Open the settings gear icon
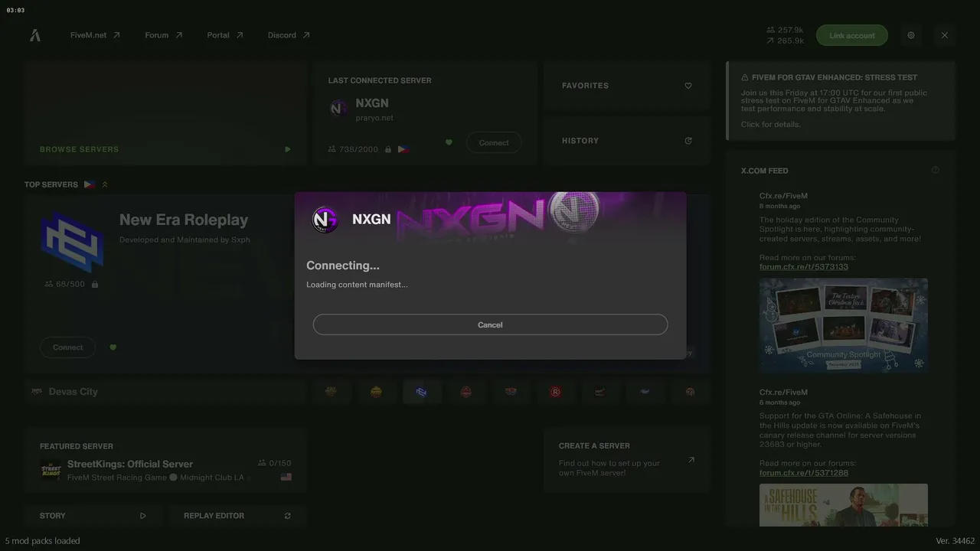Screen dimensions: 980x551 pyautogui.click(x=911, y=35)
